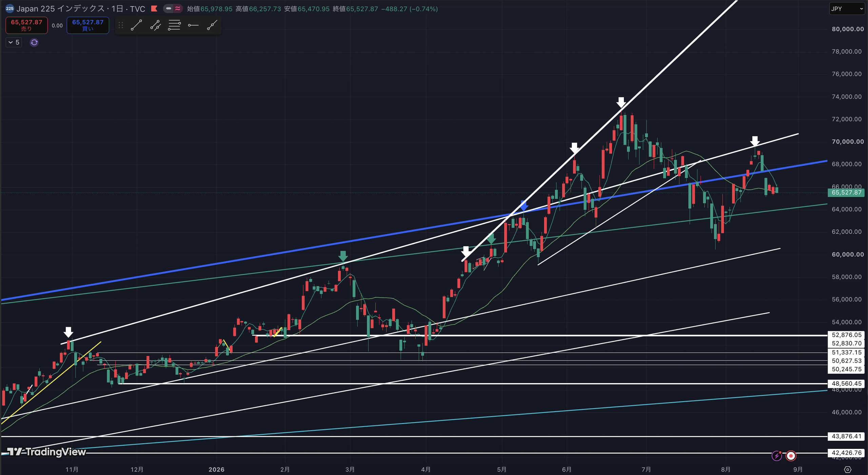Click the 高値 high value 66,257.73
The height and width of the screenshot is (475, 868).
pos(265,9)
